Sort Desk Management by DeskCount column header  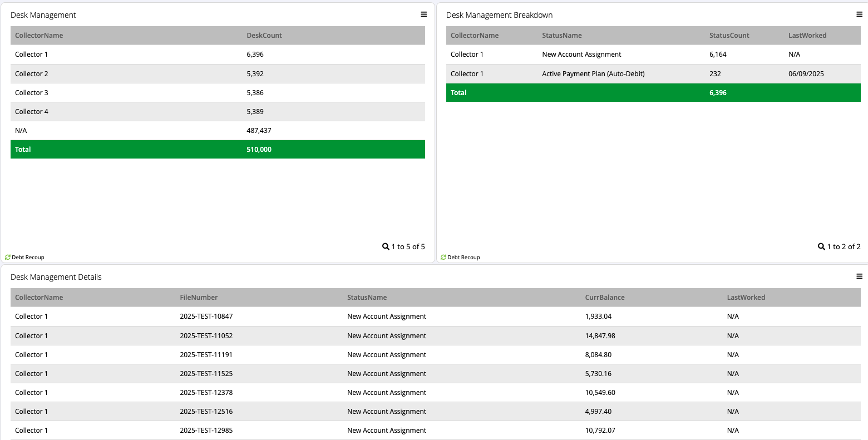point(264,36)
